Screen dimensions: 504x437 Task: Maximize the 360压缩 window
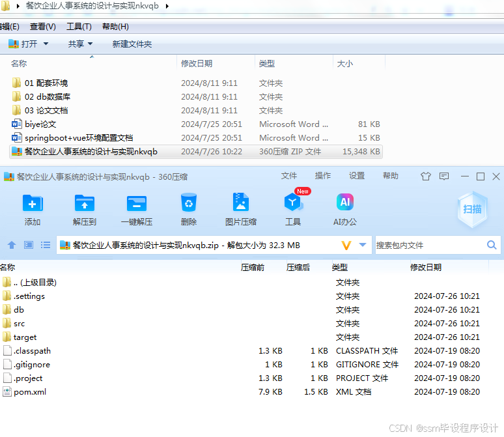pos(480,176)
